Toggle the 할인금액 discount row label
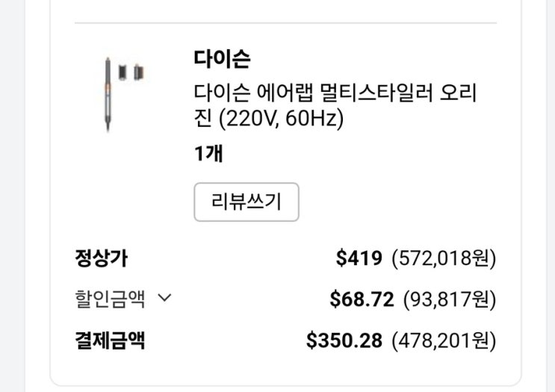The height and width of the screenshot is (392, 555). point(109,299)
